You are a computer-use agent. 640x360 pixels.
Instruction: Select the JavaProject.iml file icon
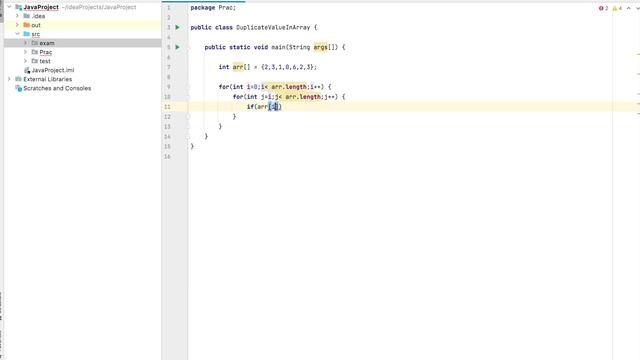click(x=27, y=70)
